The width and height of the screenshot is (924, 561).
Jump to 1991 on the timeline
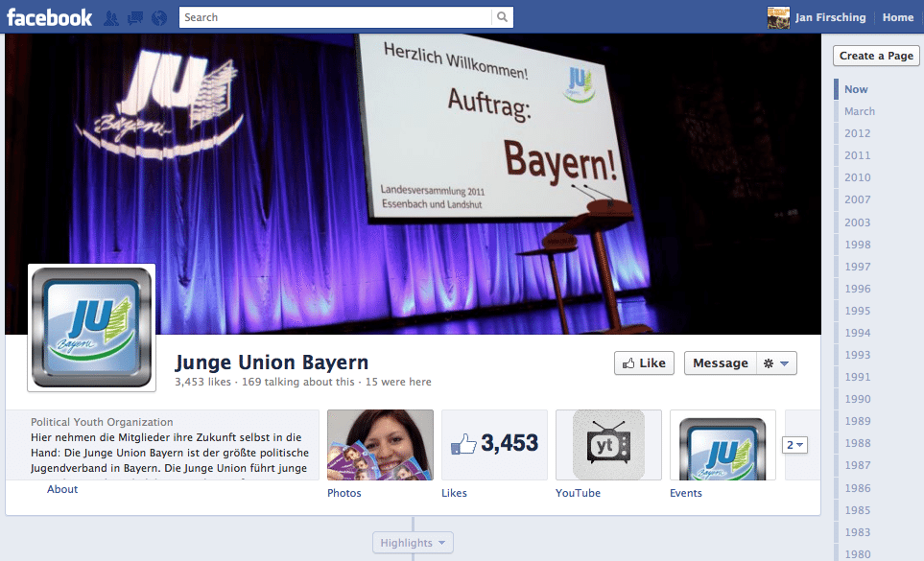858,377
